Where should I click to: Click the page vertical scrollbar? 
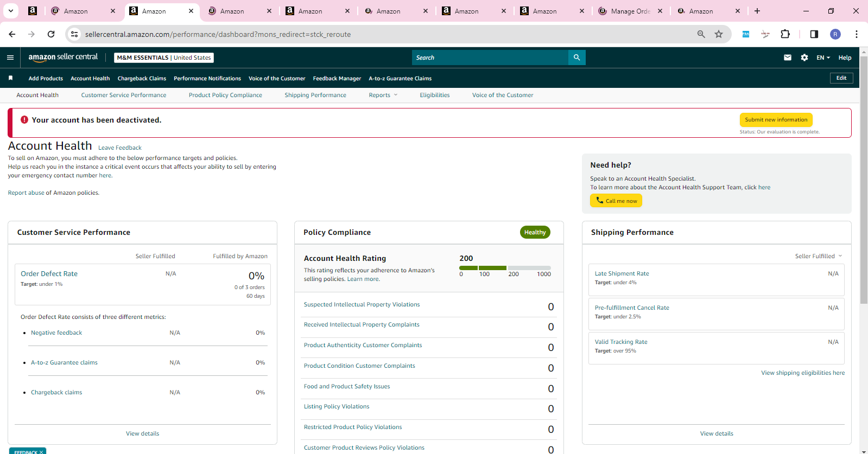(864, 179)
